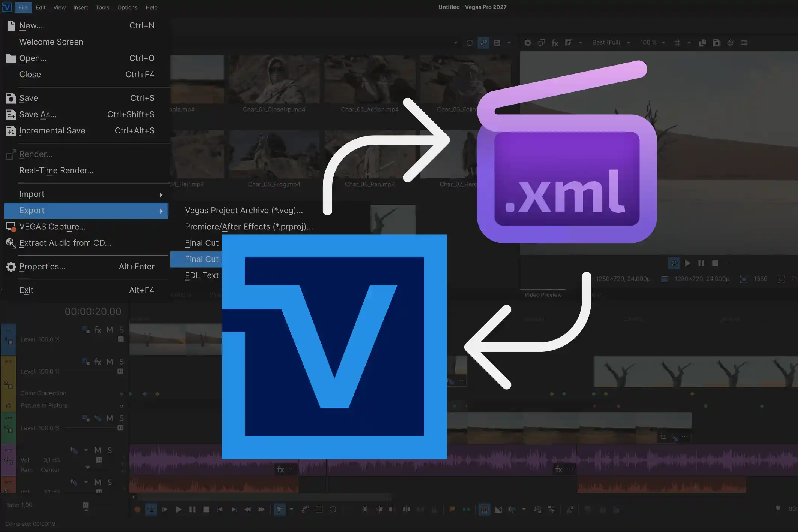
Task: Open the automation dropdown on audio track 4
Action: (86, 450)
